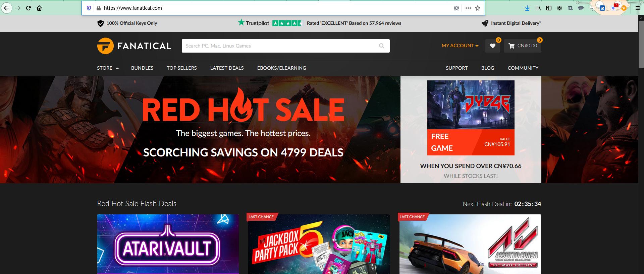Toggle the Firefox sidebar view

(x=549, y=8)
